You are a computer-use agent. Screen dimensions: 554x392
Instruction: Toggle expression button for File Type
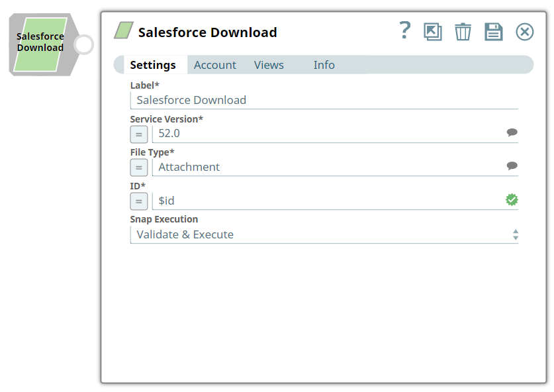coord(139,168)
